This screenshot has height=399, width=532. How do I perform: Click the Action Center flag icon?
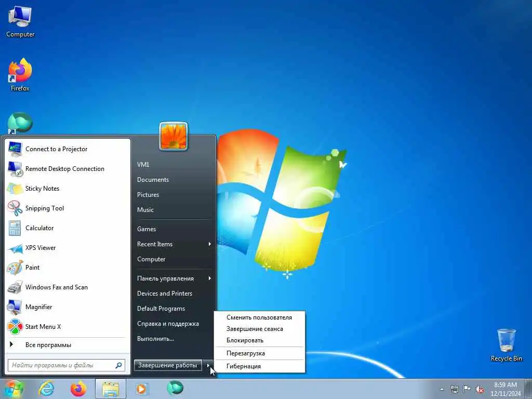tap(467, 389)
